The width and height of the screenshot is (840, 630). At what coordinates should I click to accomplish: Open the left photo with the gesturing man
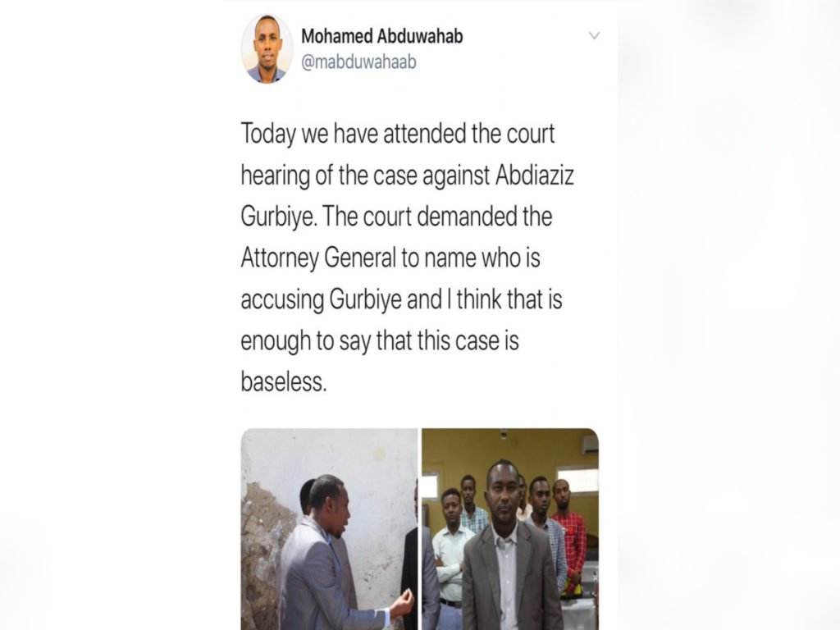pyautogui.click(x=329, y=529)
